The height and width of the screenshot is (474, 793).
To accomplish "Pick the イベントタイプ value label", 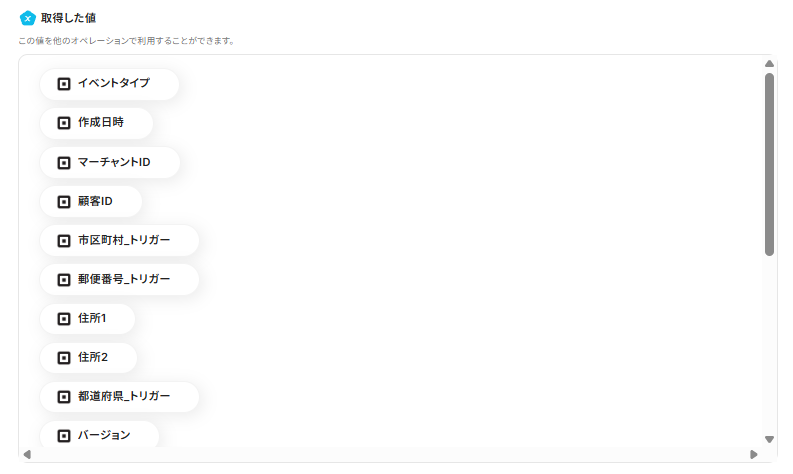I will pos(114,83).
